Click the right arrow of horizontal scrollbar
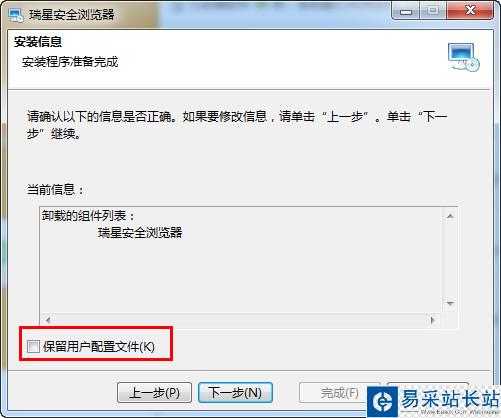Screen dimensions: 501x418 pos(432,320)
